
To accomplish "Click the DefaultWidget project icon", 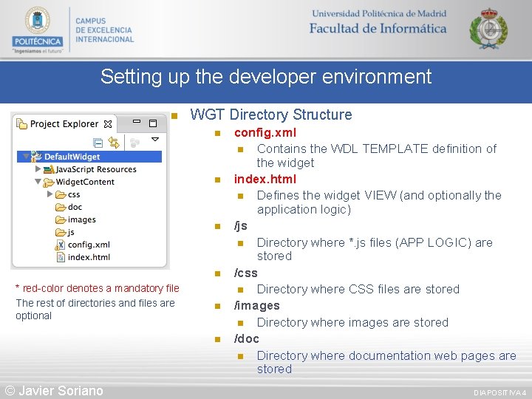I will (36, 157).
